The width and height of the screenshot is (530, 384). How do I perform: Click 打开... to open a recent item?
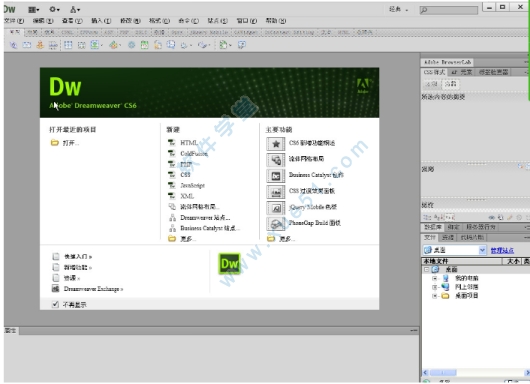click(65, 143)
